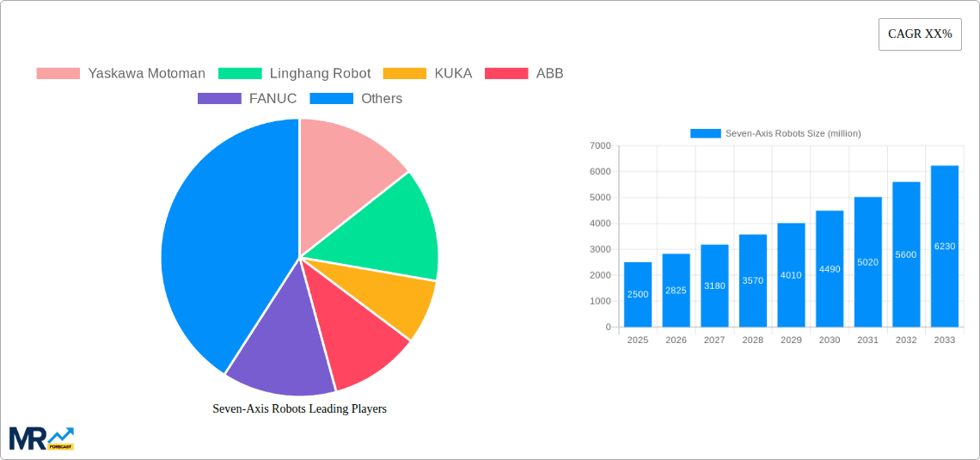Click y-axis value 6000
980x460 pixels.
[600, 172]
